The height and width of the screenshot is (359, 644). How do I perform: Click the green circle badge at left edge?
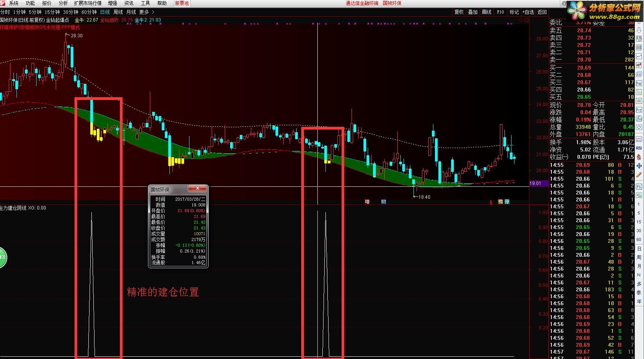[x=2, y=258]
